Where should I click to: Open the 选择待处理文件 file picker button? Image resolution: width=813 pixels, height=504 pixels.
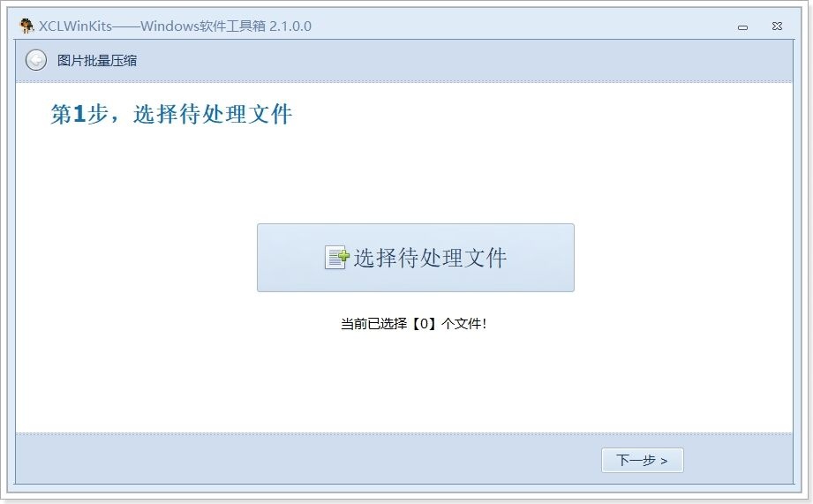(x=415, y=258)
